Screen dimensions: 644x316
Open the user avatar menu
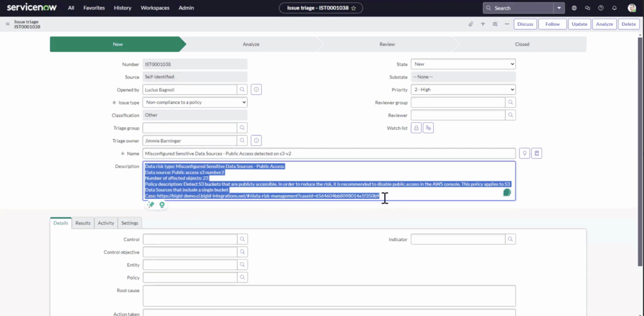point(631,8)
